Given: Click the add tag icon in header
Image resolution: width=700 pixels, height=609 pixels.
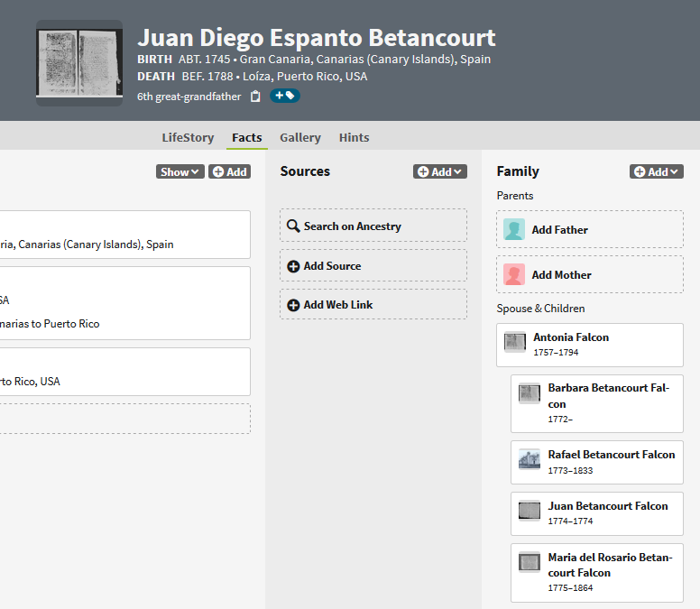Looking at the screenshot, I should coord(285,96).
